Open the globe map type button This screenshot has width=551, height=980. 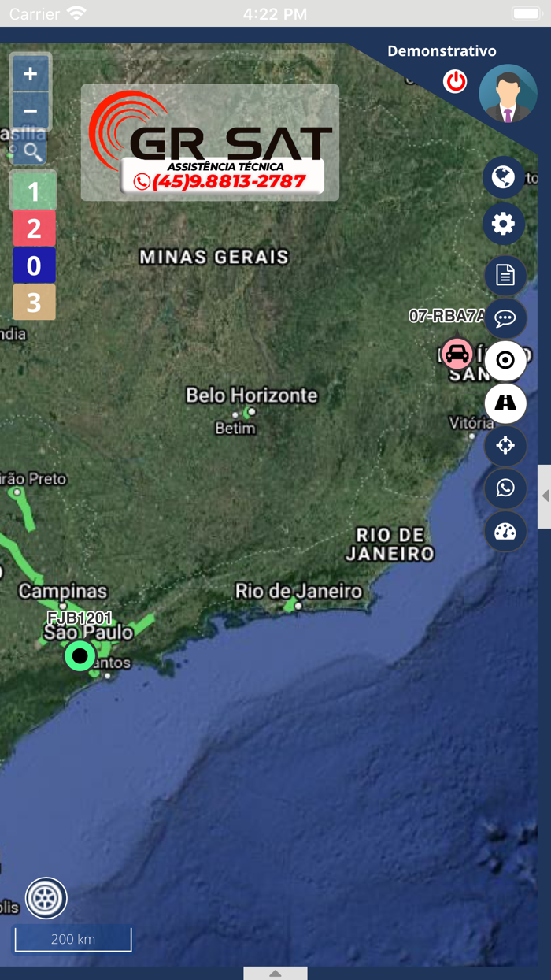(x=504, y=176)
